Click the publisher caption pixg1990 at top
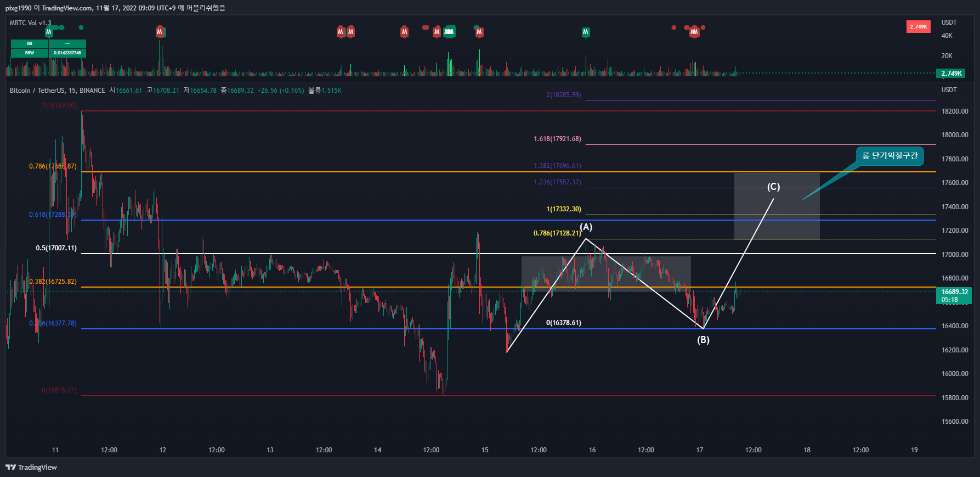This screenshot has width=980, height=477. [115, 8]
